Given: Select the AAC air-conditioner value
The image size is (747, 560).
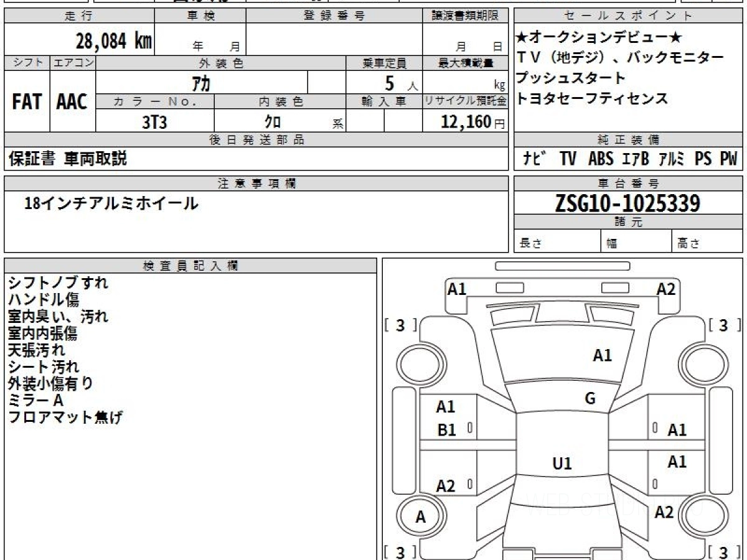Looking at the screenshot, I should point(72,102).
